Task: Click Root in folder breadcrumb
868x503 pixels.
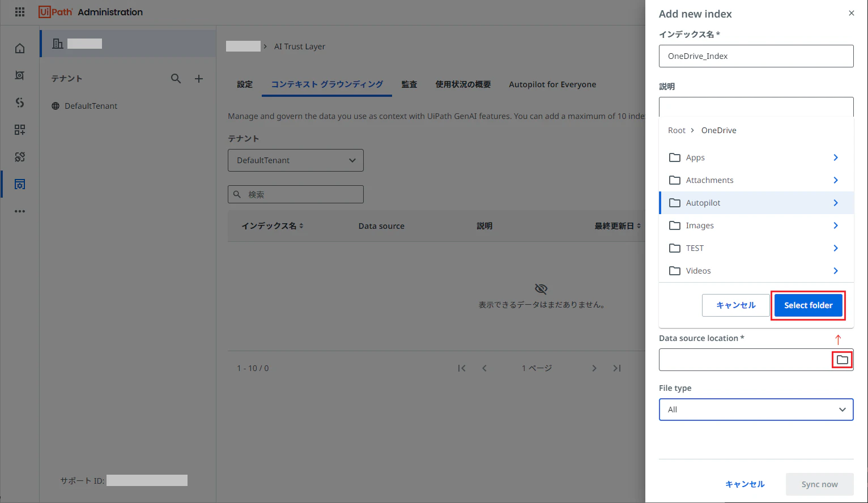Action: (676, 130)
